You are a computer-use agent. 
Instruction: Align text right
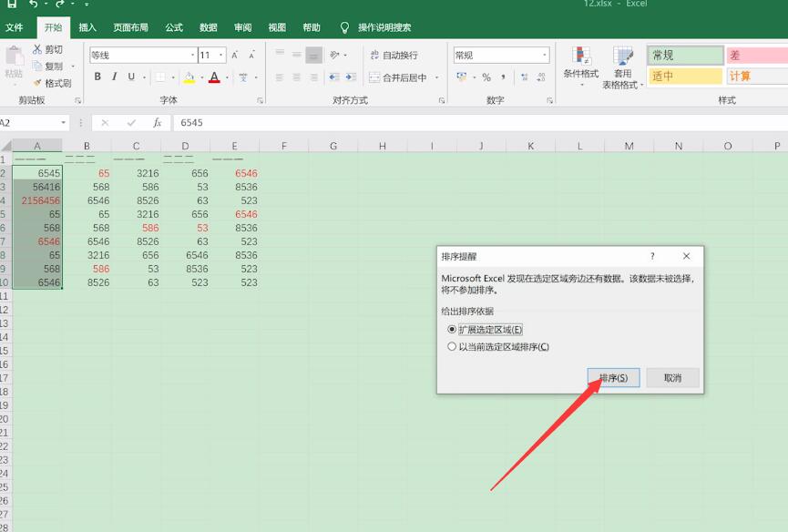coord(314,77)
